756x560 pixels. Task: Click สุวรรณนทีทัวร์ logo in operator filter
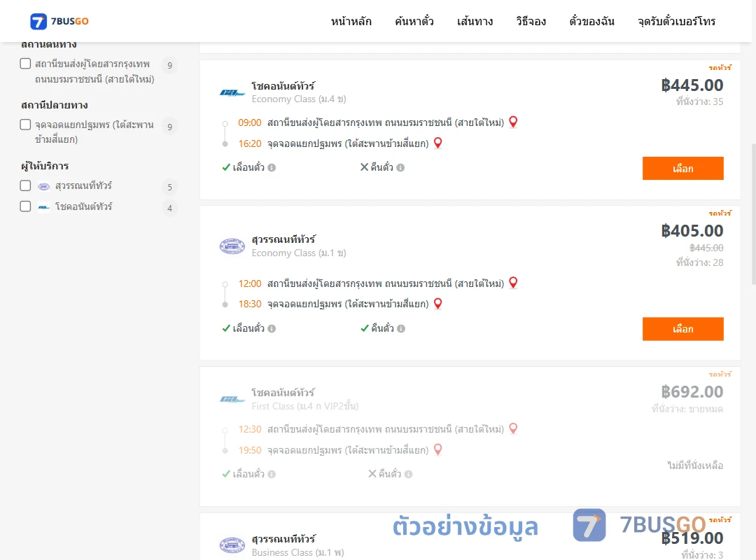coord(44,186)
